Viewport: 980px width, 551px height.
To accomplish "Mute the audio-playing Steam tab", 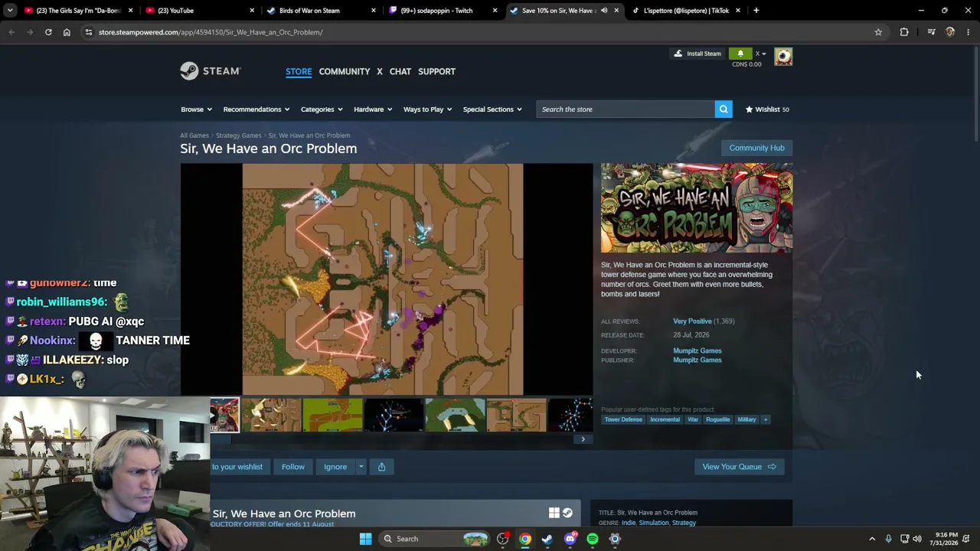I will (x=604, y=11).
